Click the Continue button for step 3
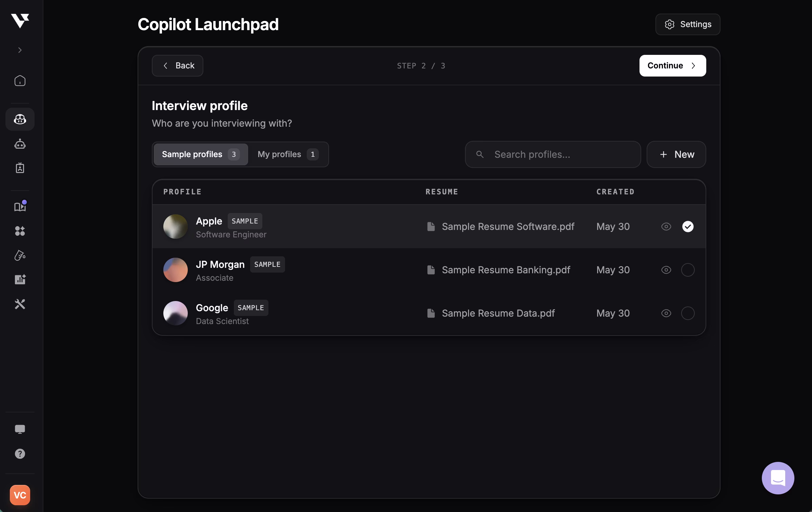Screen dimensions: 812x512 point(672,65)
